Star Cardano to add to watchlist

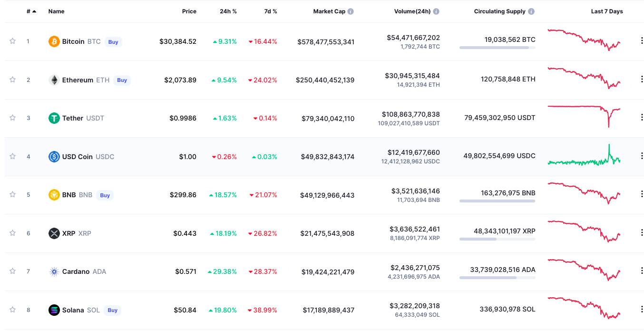pyautogui.click(x=12, y=271)
